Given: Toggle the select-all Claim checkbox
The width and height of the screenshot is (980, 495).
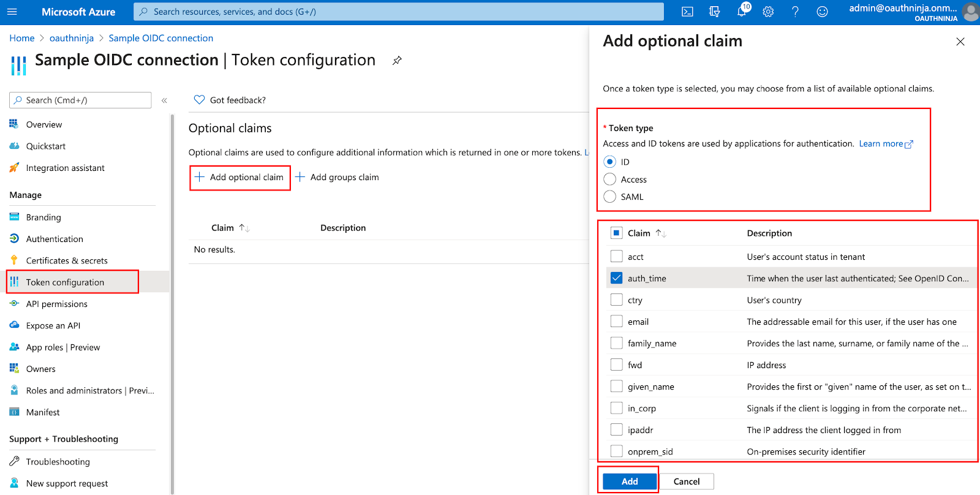Looking at the screenshot, I should tap(617, 233).
